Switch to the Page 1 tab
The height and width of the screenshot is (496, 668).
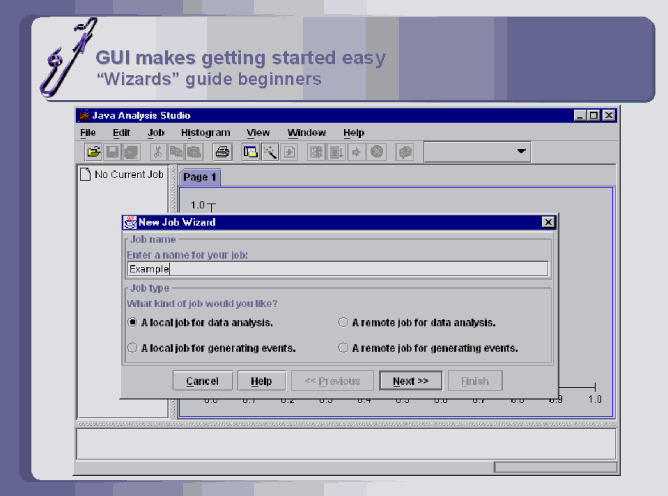pyautogui.click(x=200, y=177)
